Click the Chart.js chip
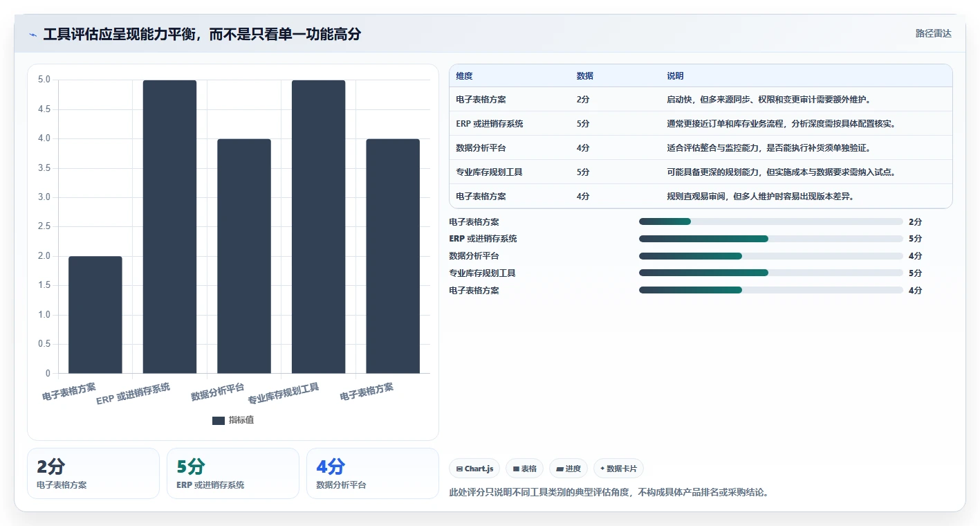The width and height of the screenshot is (980, 526). pos(475,469)
